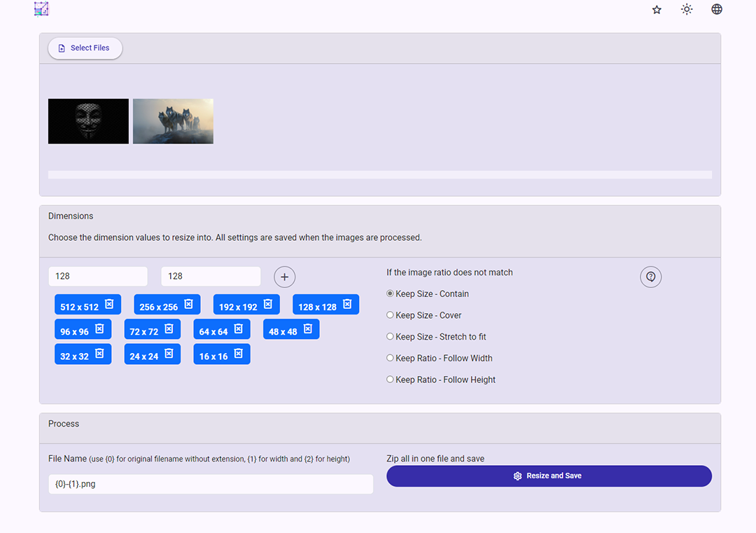
Task: Click the Resize and Save button
Action: tap(549, 476)
